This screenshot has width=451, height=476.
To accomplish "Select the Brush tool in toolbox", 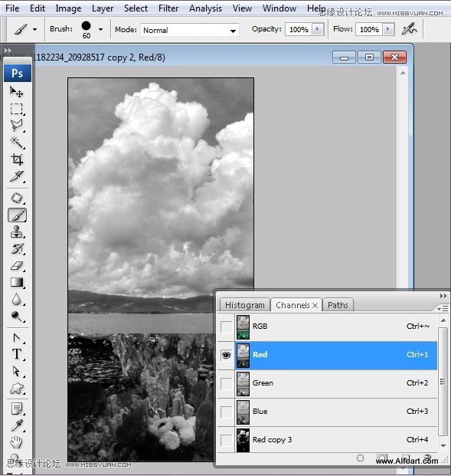I will pos(17,215).
